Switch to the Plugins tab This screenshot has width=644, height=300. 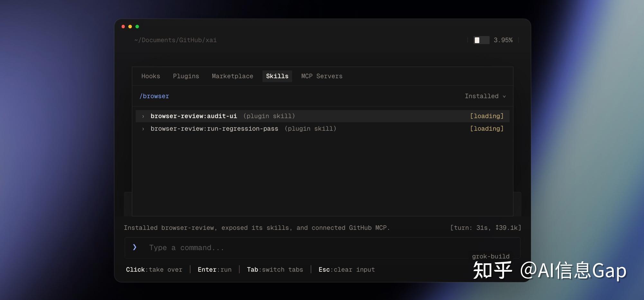pos(186,76)
